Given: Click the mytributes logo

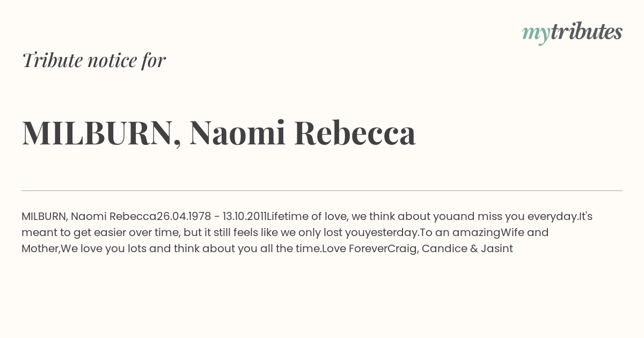Looking at the screenshot, I should [572, 33].
